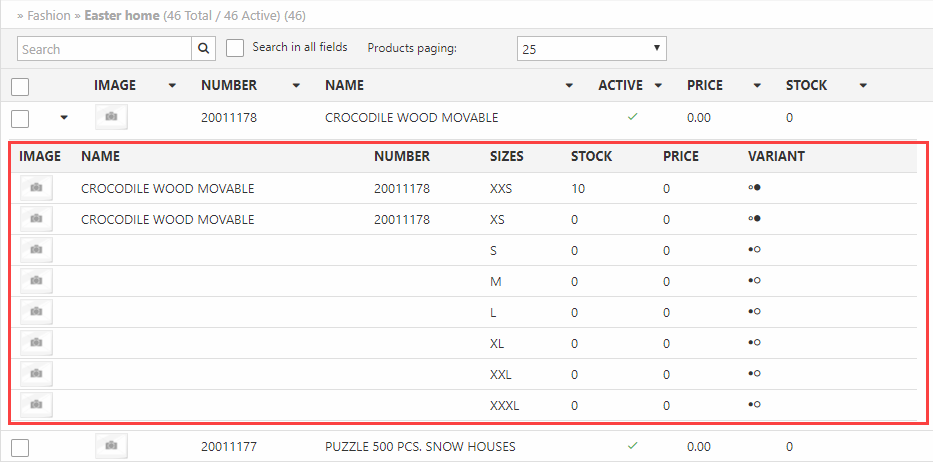Open the XXS variant image thumbnail

[x=36, y=188]
